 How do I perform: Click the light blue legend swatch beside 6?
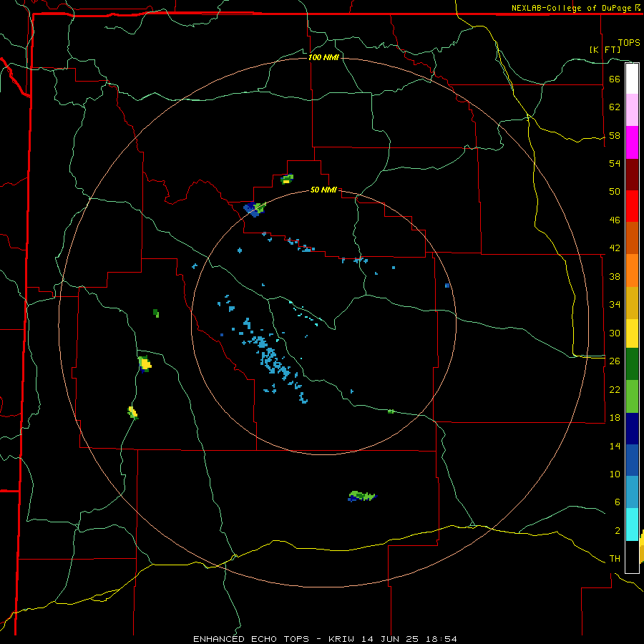click(x=632, y=492)
